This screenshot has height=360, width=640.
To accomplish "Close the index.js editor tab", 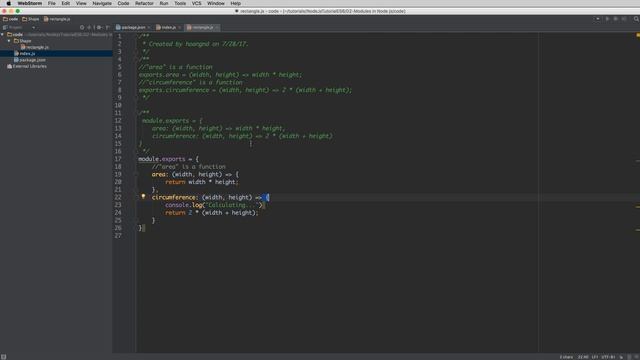I will coord(179,27).
